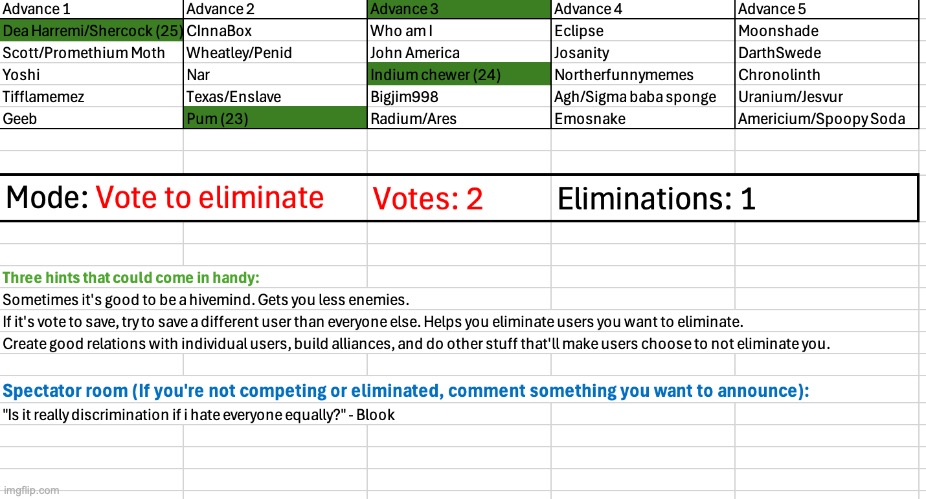This screenshot has width=926, height=499.
Task: Select the green Advance 3 header cell
Action: click(459, 9)
